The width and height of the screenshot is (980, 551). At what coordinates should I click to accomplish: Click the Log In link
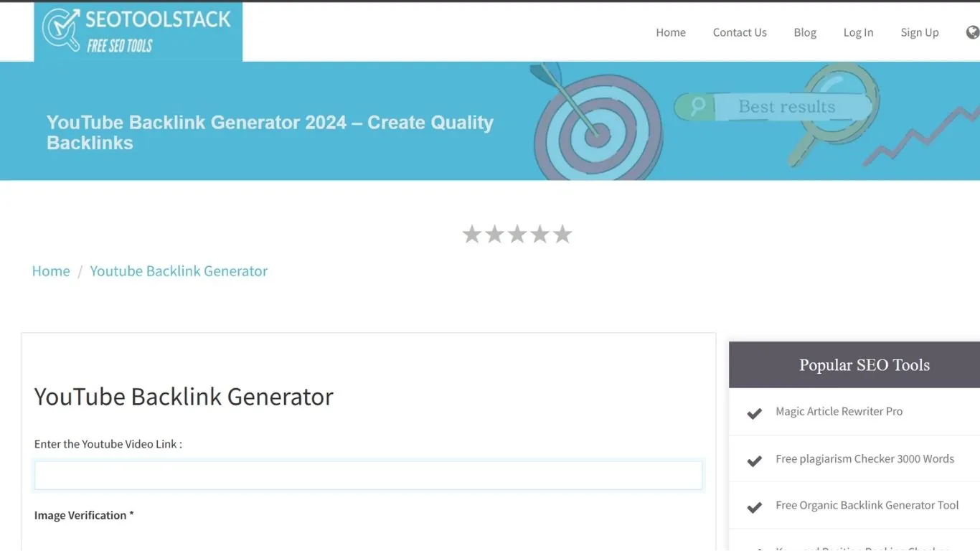(x=858, y=32)
